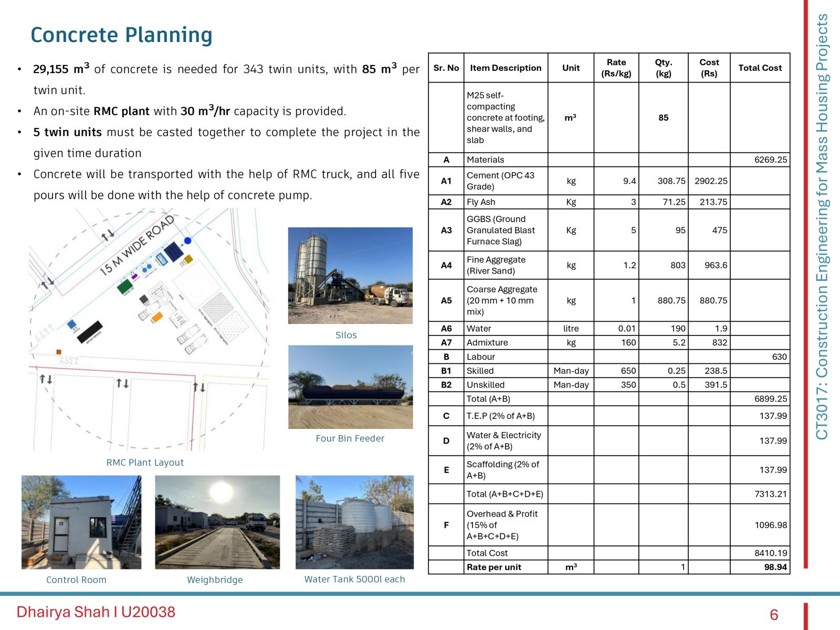The height and width of the screenshot is (630, 840).
Task: Click the Materials row label
Action: [486, 160]
